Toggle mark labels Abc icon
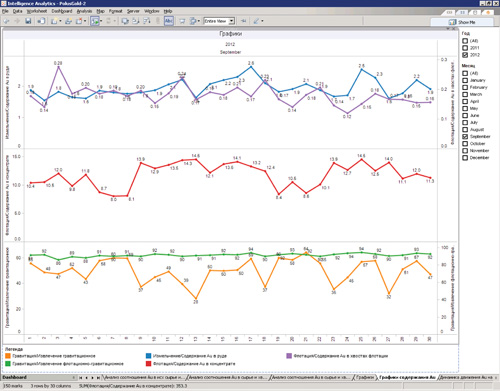Screen dimensions: 500x391 click(169, 21)
